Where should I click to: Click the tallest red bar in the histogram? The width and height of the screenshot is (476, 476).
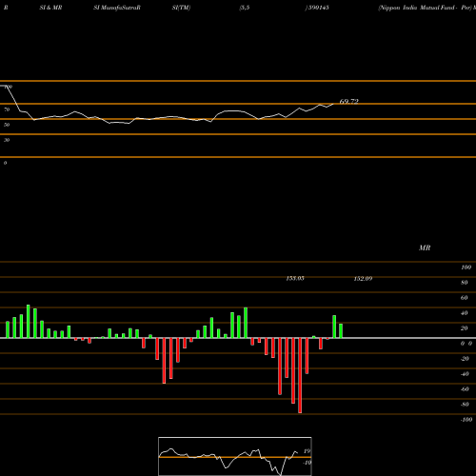point(300,375)
